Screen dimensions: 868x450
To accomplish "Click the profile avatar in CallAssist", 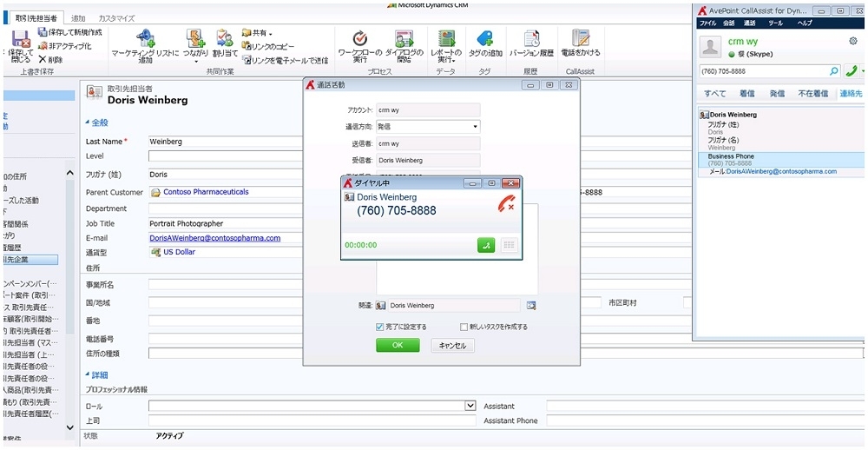I will [711, 47].
